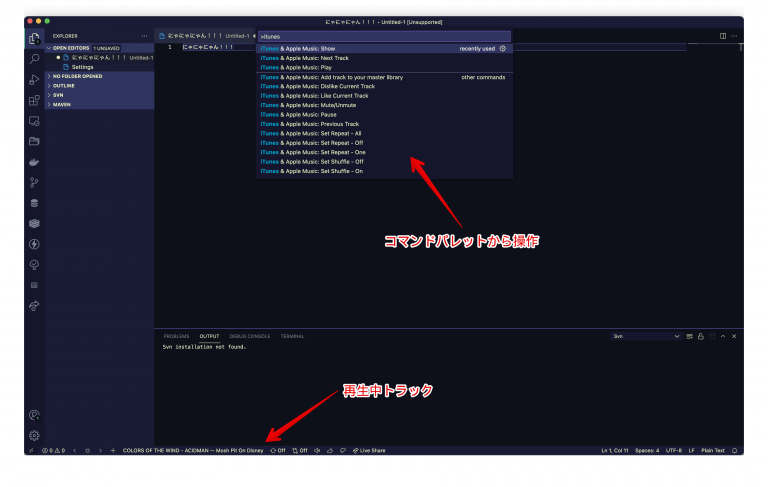Toggle the output panel scroll lock icon

pos(701,336)
